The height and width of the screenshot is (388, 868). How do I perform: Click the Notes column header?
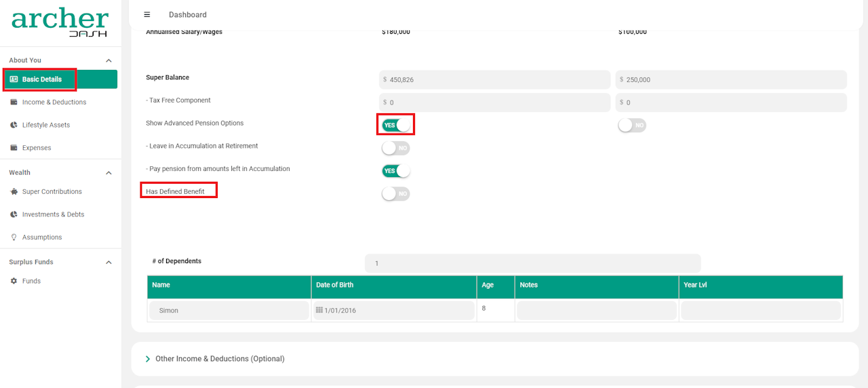[597, 286]
